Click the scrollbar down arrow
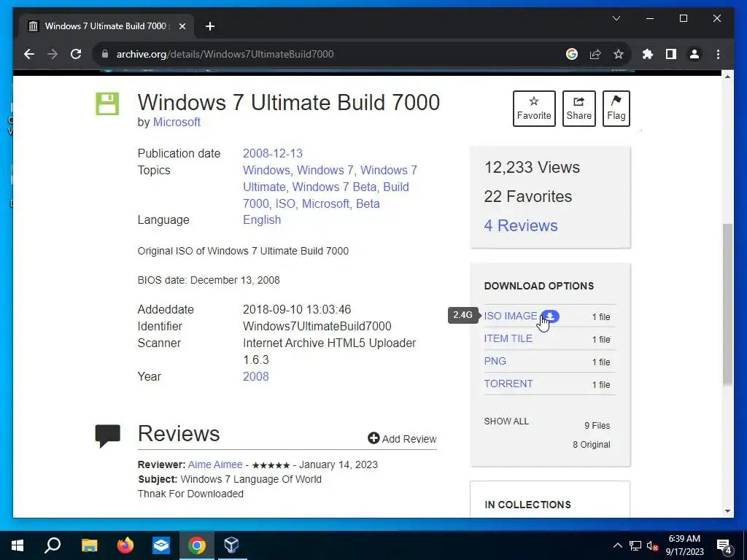 click(727, 511)
